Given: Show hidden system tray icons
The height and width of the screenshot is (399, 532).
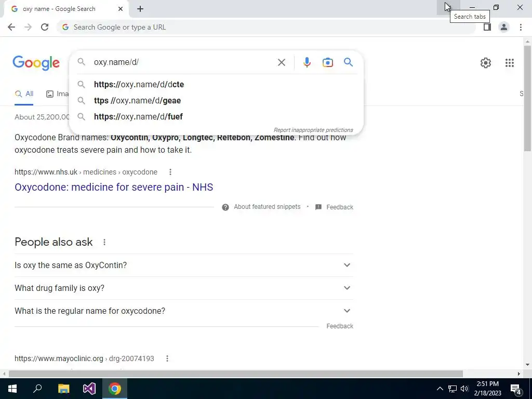Looking at the screenshot, I should coord(440,389).
